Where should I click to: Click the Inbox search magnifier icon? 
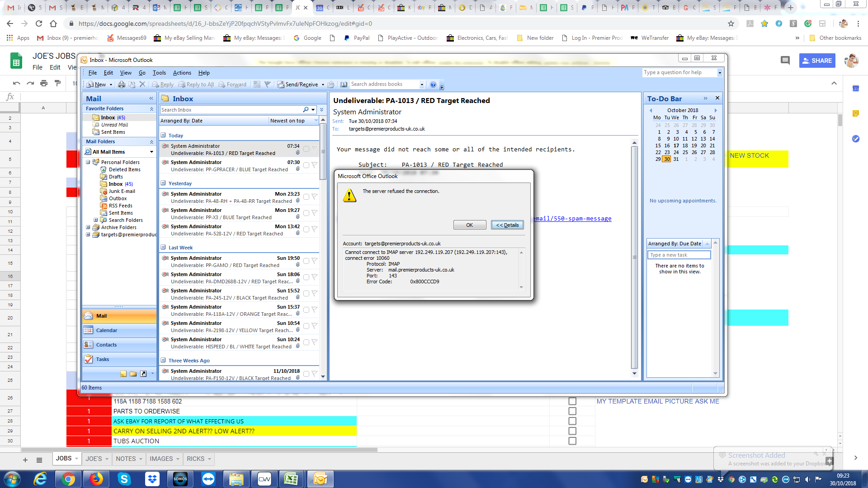[306, 110]
